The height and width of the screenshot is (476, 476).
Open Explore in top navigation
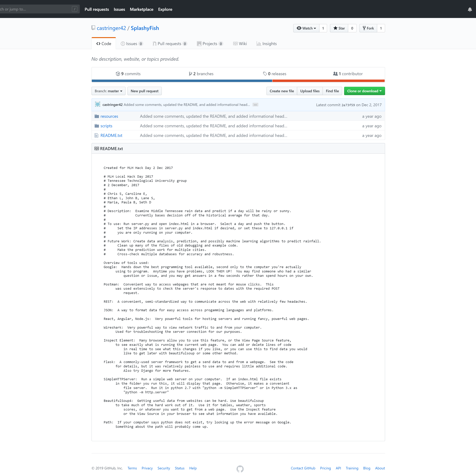pos(165,9)
